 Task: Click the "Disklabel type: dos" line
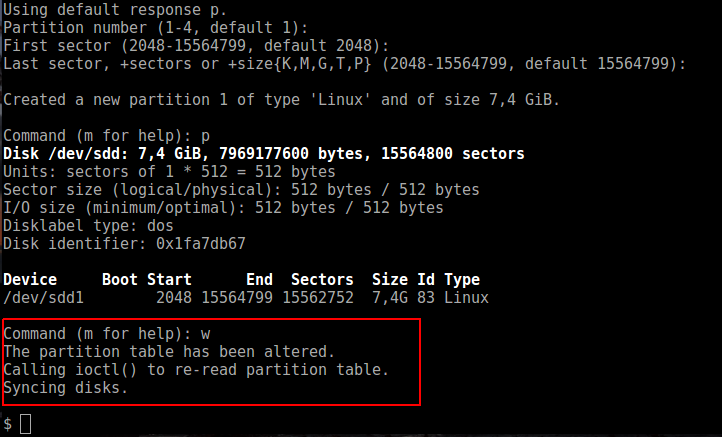tap(87, 225)
